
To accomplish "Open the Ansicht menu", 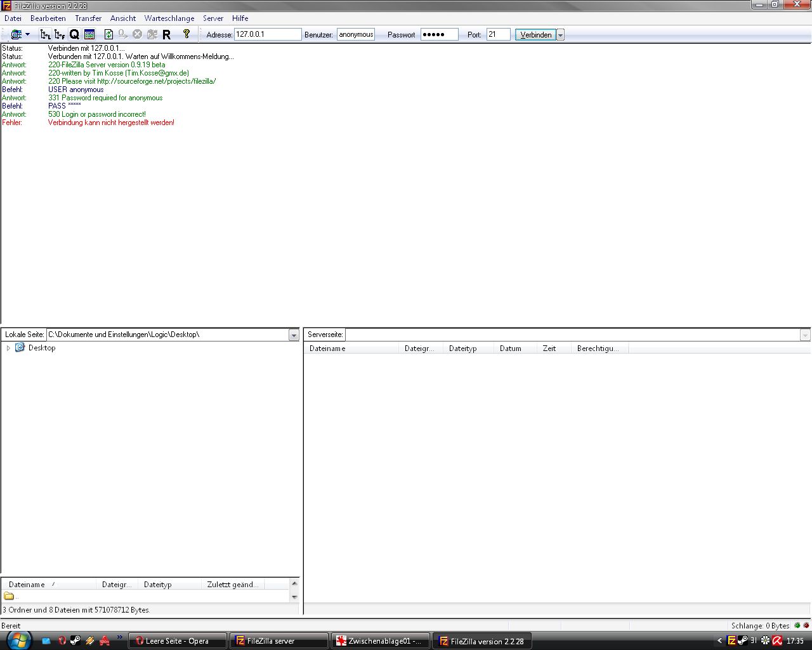I will [x=123, y=18].
